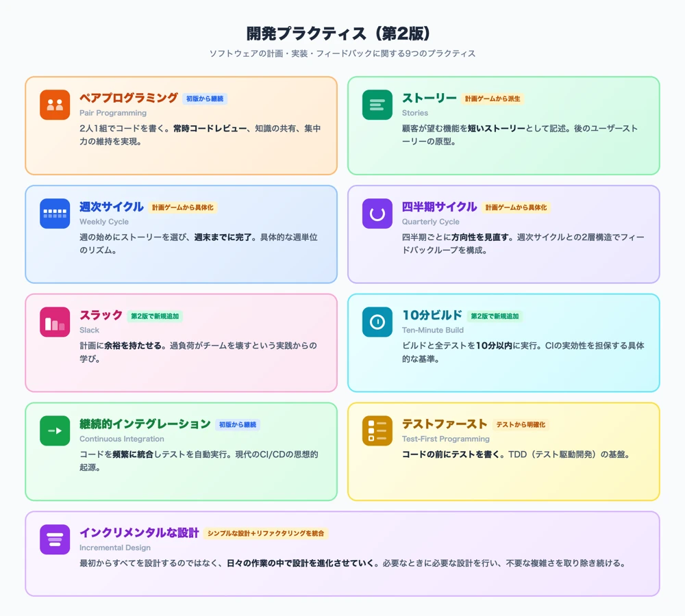Click the 計画ゲームから具体化 badge on 週次サイクル
This screenshot has width=685, height=616.
[x=183, y=207]
